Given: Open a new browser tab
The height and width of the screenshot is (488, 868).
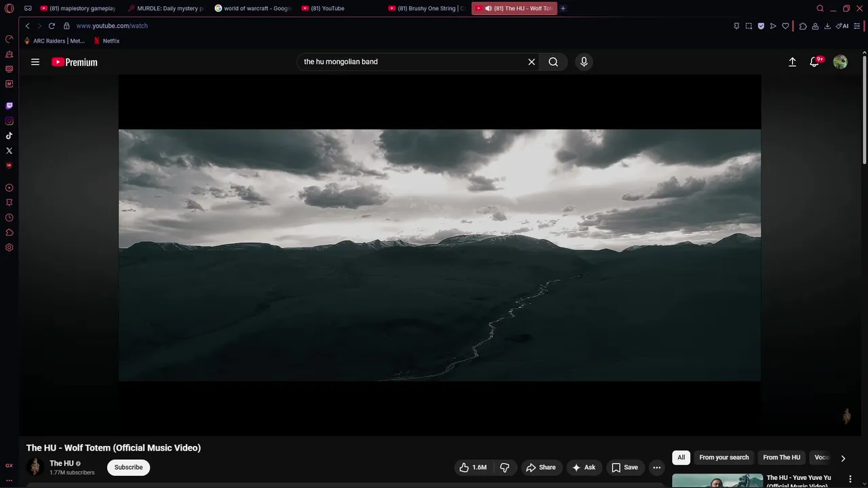Looking at the screenshot, I should point(563,8).
